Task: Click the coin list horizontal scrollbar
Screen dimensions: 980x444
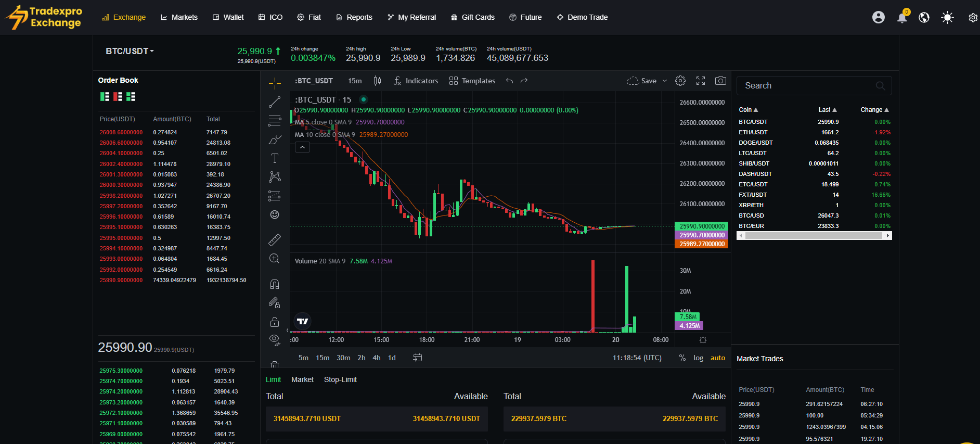Action: click(x=814, y=235)
